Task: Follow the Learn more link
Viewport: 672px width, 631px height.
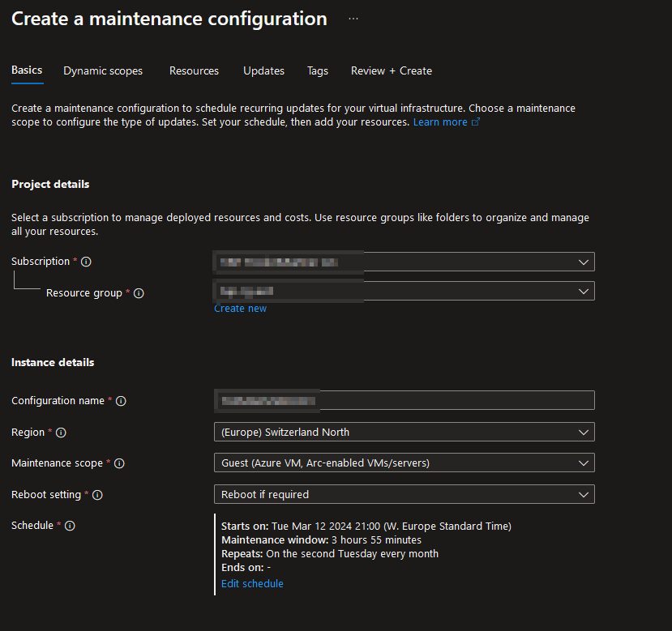Action: tap(440, 122)
